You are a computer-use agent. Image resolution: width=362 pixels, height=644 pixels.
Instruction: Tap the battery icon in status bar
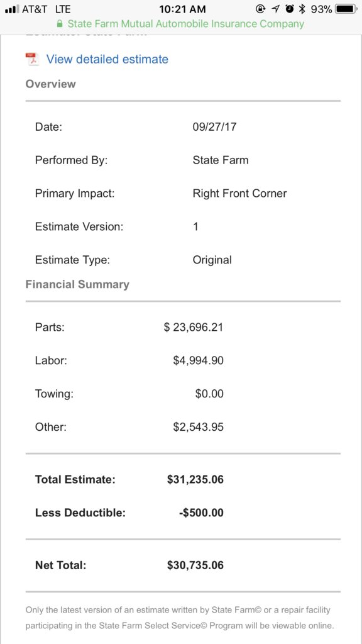click(x=346, y=9)
